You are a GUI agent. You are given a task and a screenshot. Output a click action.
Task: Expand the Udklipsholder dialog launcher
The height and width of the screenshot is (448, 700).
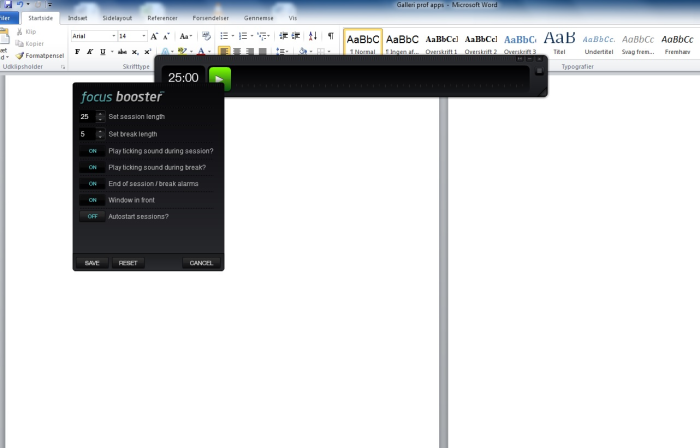[63, 67]
